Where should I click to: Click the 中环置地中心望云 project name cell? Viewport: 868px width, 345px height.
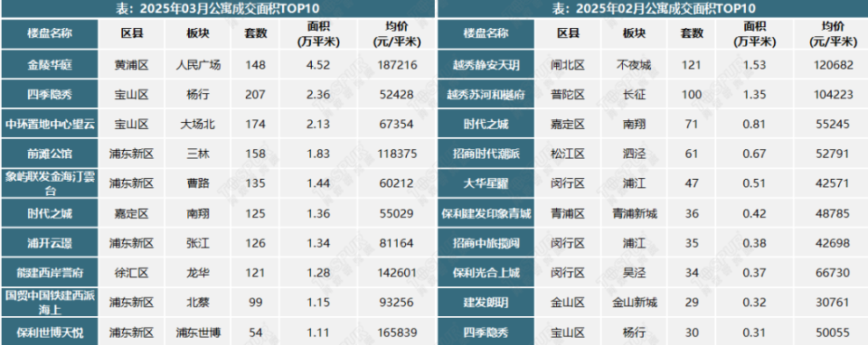click(x=49, y=125)
